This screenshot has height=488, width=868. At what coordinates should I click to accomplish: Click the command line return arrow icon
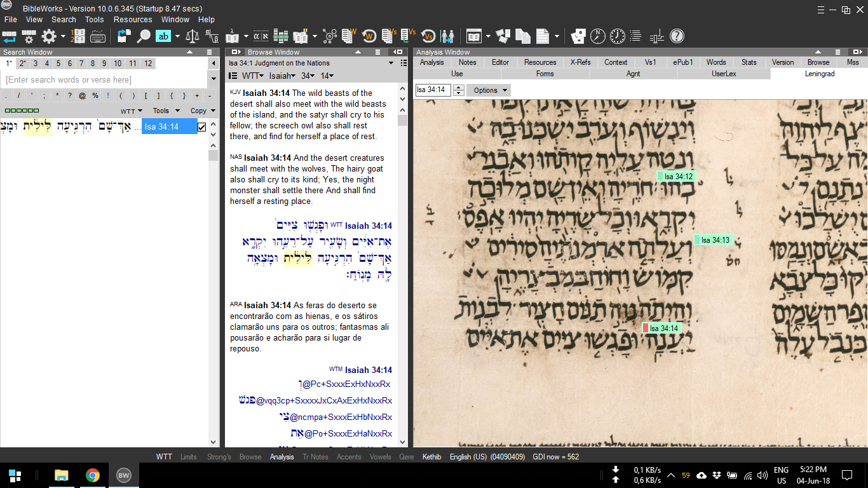point(9,36)
